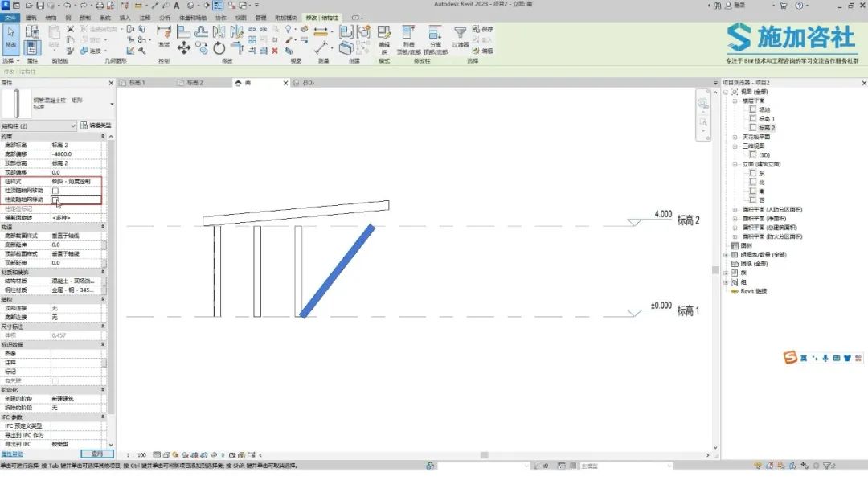
Task: Click the Sogou toolbar microphone icon
Action: point(825,358)
